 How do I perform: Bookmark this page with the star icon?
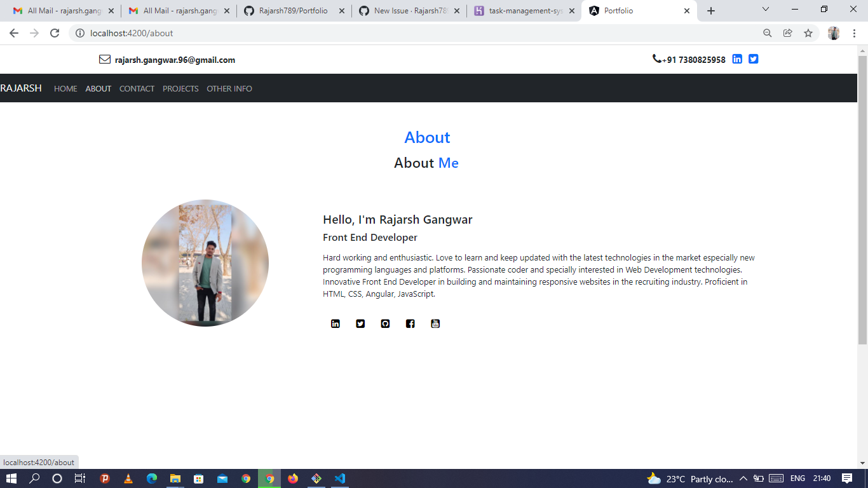pyautogui.click(x=808, y=33)
